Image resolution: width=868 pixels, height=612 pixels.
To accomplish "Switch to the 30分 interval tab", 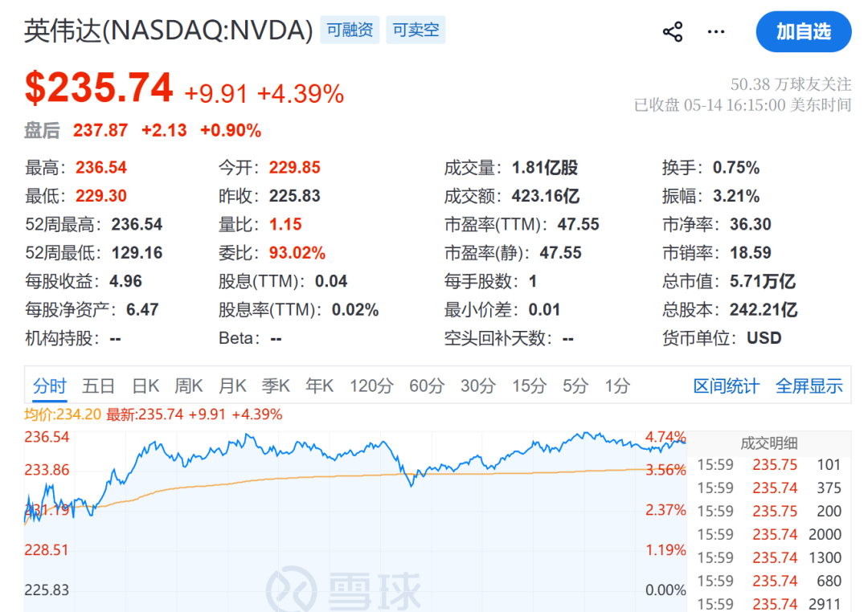I will pos(478,386).
